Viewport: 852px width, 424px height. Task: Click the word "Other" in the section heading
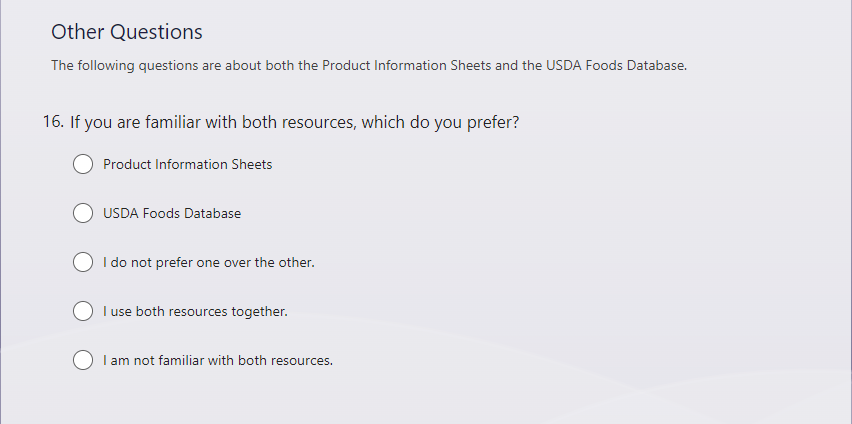click(x=78, y=32)
